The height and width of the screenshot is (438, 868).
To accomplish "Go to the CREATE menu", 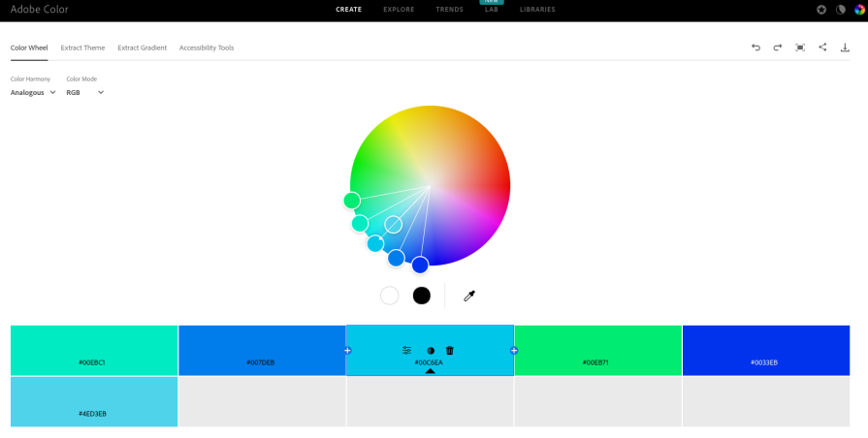I will tap(349, 10).
